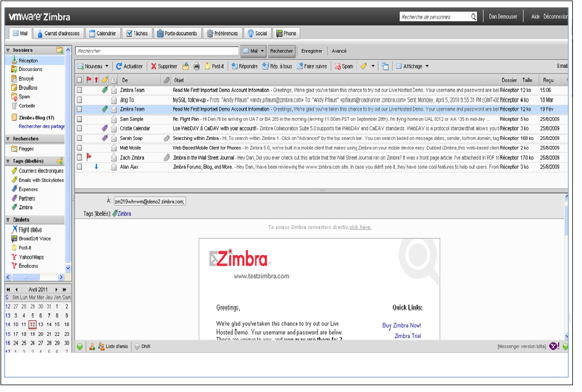Open the Tâches tab
The height and width of the screenshot is (392, 582).
pos(137,34)
